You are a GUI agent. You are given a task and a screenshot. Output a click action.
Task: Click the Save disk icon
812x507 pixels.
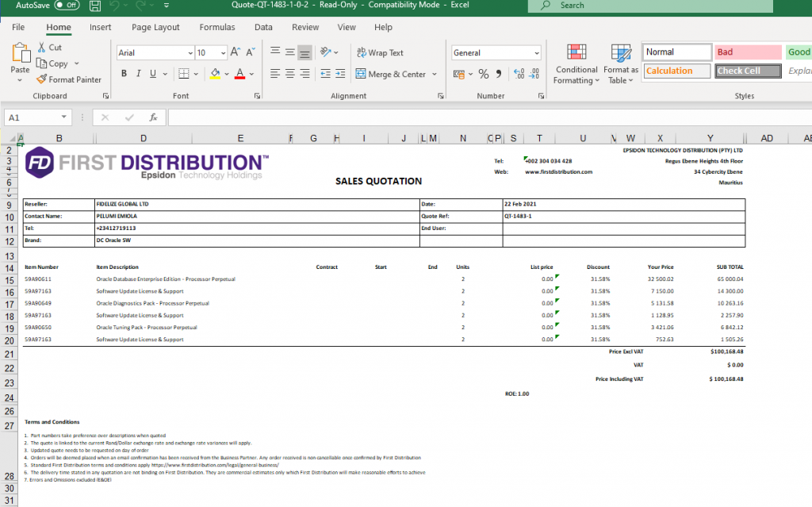[x=96, y=6]
